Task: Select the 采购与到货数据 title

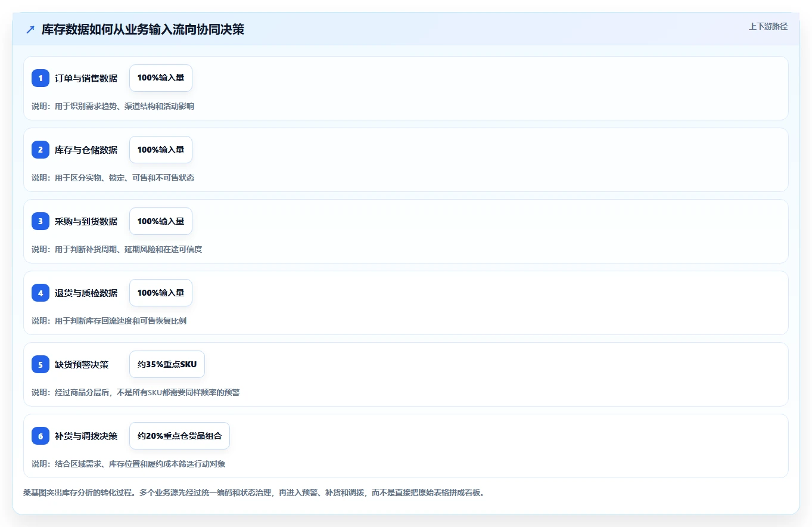Action: tap(86, 221)
